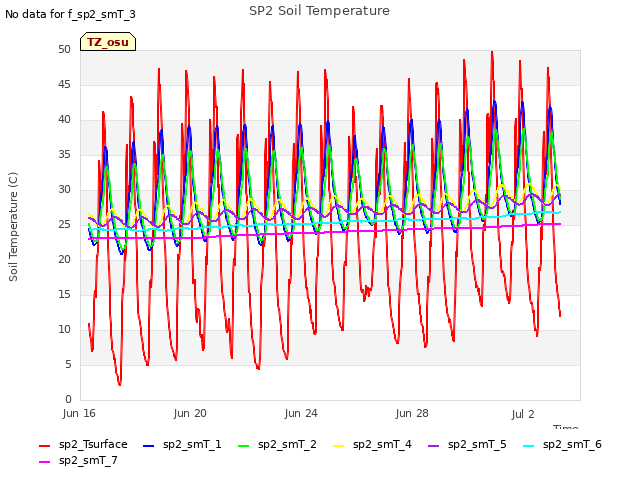Click the 40 y-axis tick label

(64, 120)
